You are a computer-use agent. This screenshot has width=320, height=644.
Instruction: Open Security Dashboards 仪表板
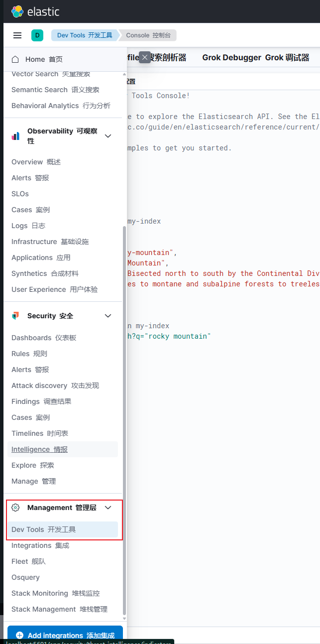point(44,338)
